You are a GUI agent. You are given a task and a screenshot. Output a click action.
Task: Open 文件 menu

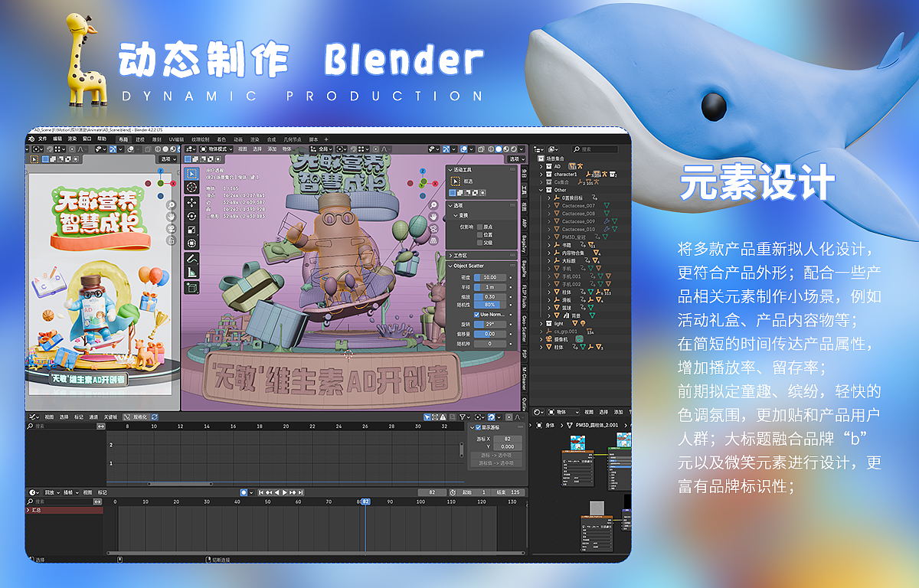[43, 139]
